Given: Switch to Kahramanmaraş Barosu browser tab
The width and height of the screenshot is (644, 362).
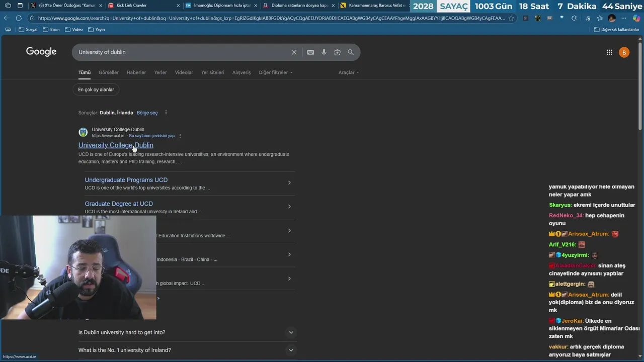Looking at the screenshot, I should (x=375, y=6).
